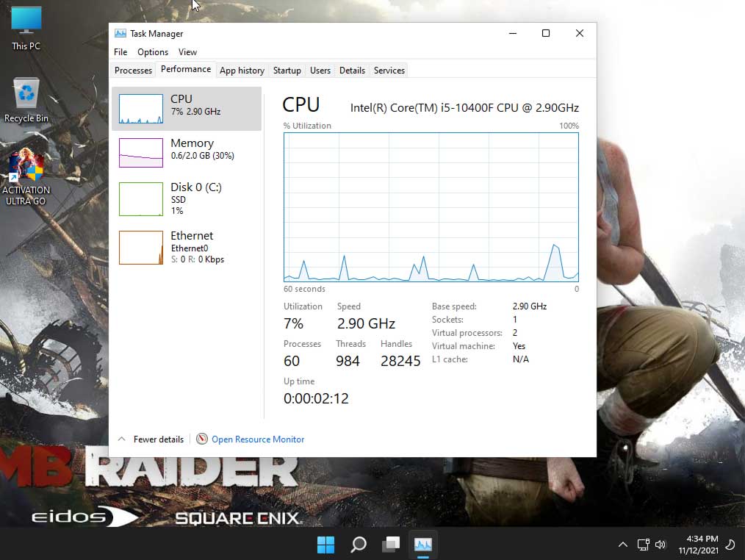
Task: Switch to App history tab
Action: (x=242, y=71)
